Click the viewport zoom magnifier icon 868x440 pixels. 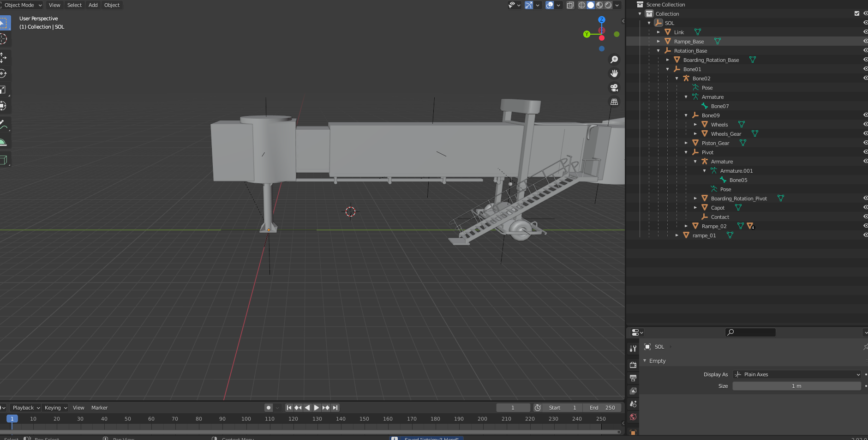(614, 60)
